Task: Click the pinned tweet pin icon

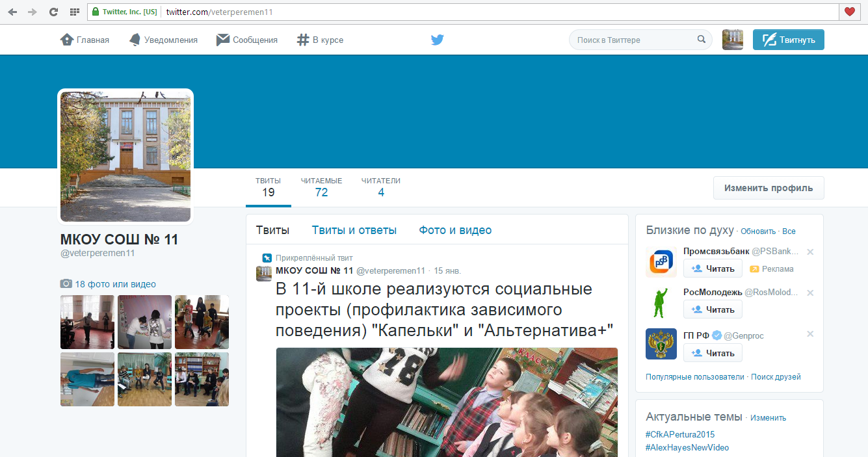Action: tap(267, 258)
